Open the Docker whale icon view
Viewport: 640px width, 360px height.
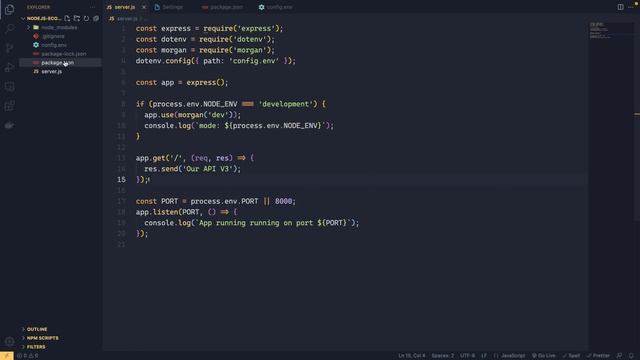click(9, 125)
